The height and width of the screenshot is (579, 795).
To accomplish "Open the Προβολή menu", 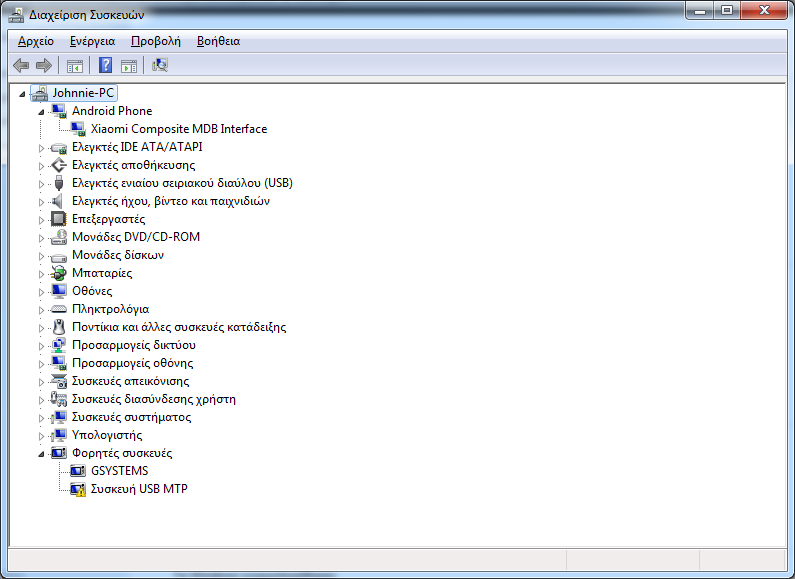I will pos(155,41).
